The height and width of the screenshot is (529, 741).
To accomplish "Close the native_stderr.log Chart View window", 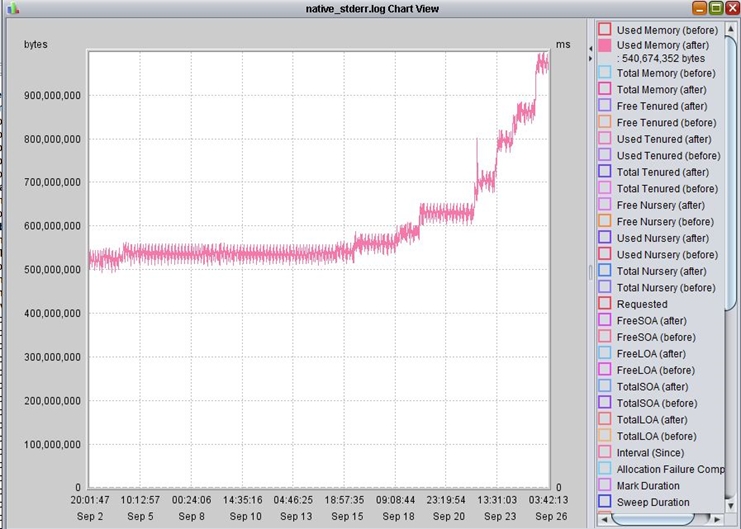I will click(732, 8).
